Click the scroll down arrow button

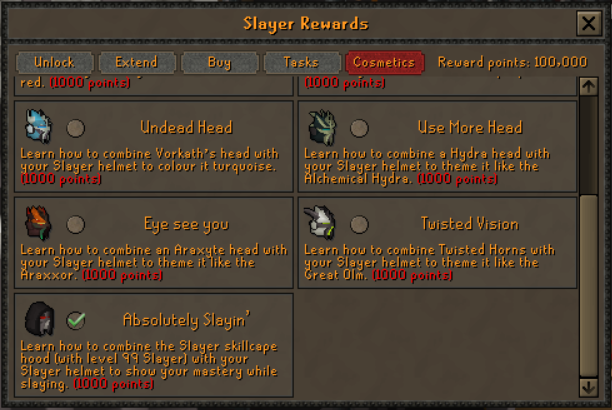pyautogui.click(x=589, y=387)
